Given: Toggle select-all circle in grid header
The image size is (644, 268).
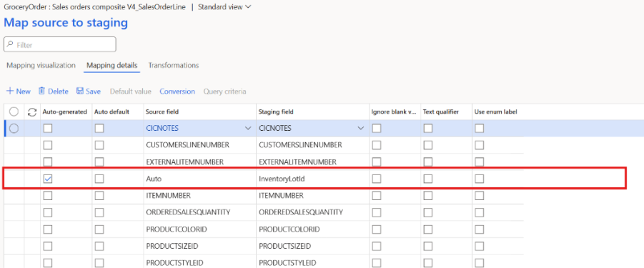Looking at the screenshot, I should click(14, 111).
